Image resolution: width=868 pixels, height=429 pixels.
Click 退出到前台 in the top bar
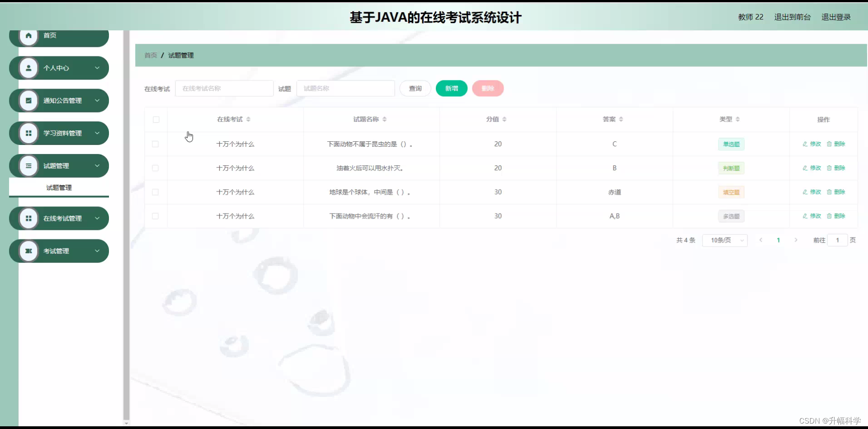tap(792, 17)
